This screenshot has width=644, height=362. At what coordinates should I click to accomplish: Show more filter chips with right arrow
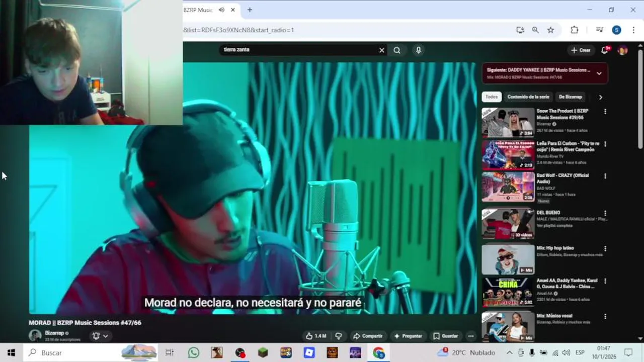coord(600,97)
